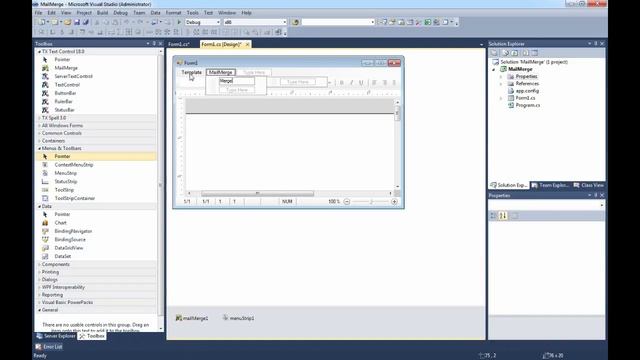Viewport: 640px width, 360px height.
Task: Choose RulerBar in the Toolbox
Action: tap(63, 101)
